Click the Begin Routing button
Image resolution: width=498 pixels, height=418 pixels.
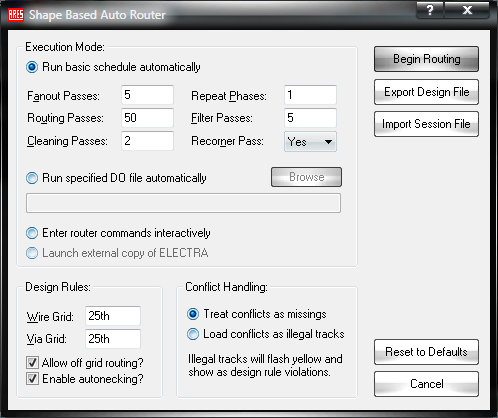coord(426,59)
